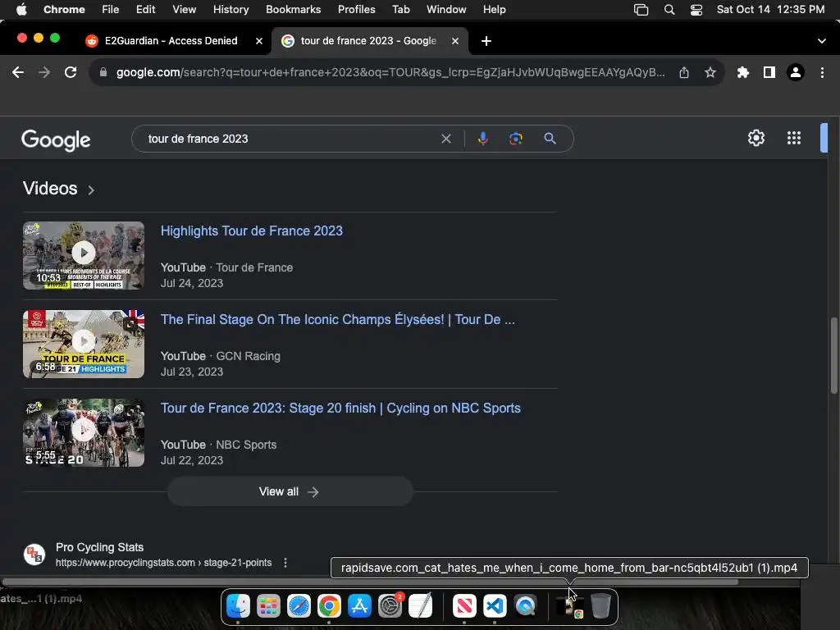This screenshot has width=840, height=630.
Task: Open the Chrome extensions puzzle icon
Action: pos(743,72)
